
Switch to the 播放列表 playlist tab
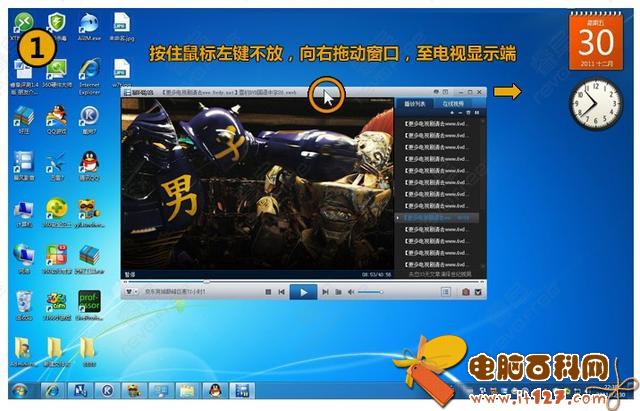coord(415,104)
